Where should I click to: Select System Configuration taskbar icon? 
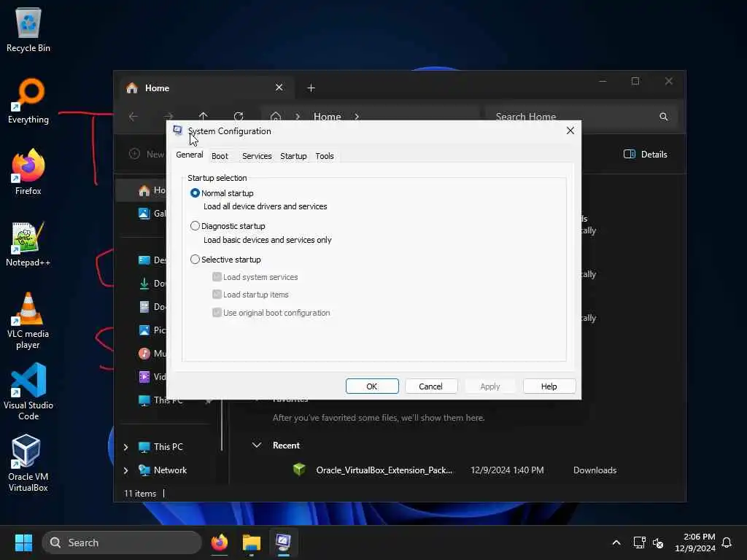coord(283,542)
